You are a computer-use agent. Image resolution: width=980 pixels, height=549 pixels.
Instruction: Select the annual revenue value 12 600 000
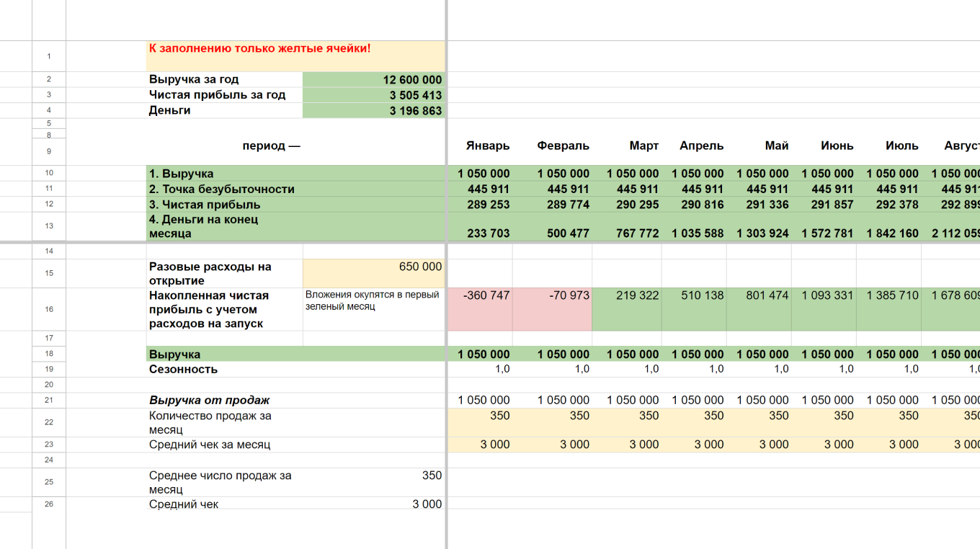pos(374,79)
